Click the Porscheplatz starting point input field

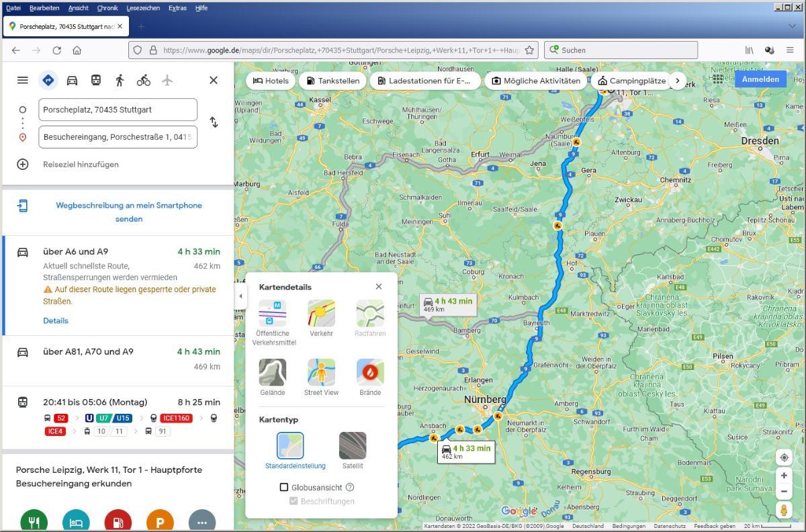(x=118, y=109)
